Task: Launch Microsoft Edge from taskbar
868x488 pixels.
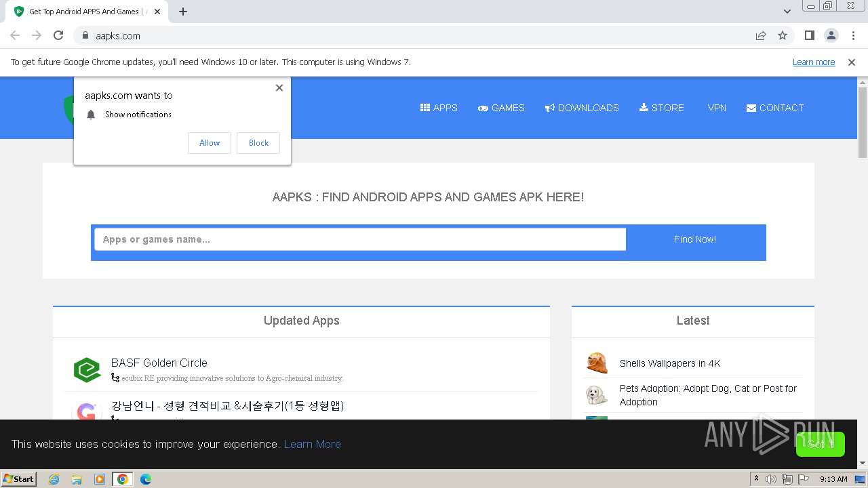Action: pyautogui.click(x=146, y=479)
